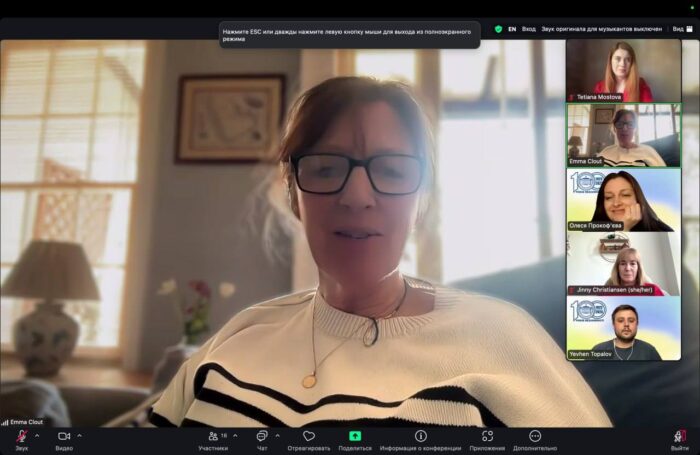Viewport: 700px width, 455px height.
Task: Open the more options (Дополнительно) menu
Action: pos(535,437)
